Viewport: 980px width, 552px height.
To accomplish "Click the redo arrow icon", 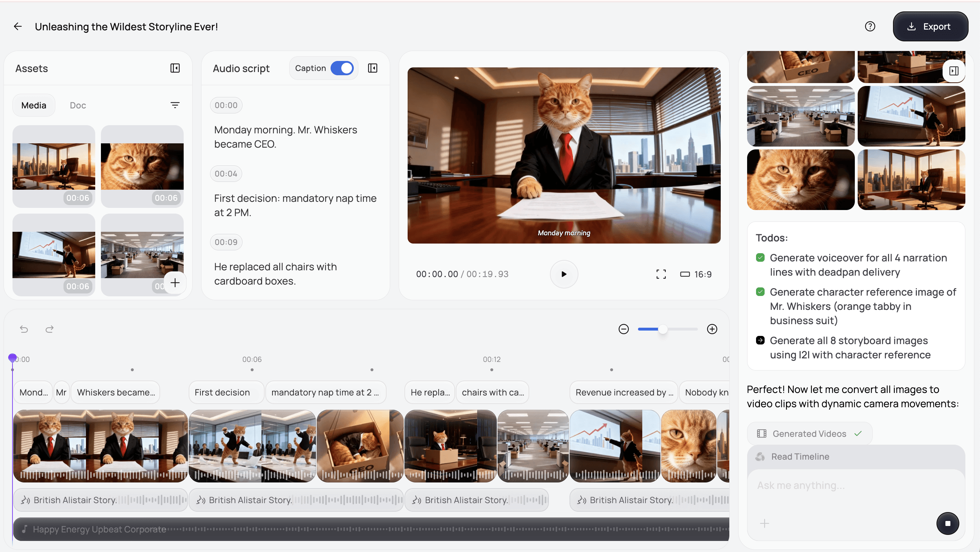I will point(50,329).
